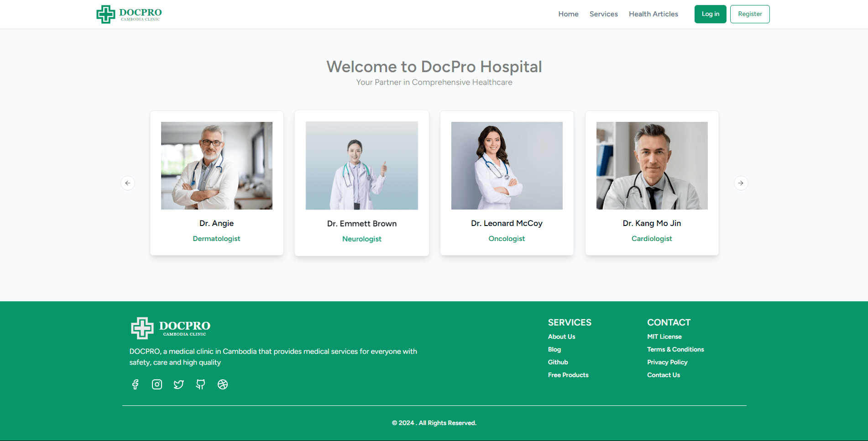Open the Home menu item
This screenshot has height=441, width=868.
click(568, 14)
